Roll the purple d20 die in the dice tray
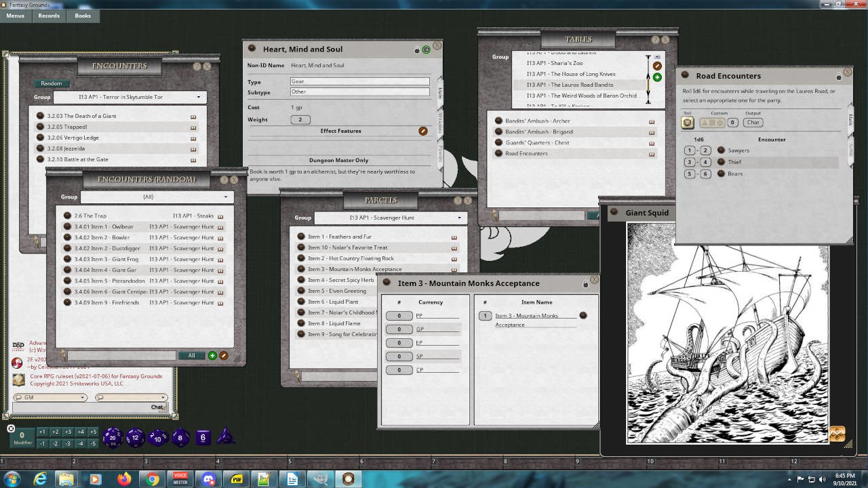868x488 pixels. [x=113, y=437]
